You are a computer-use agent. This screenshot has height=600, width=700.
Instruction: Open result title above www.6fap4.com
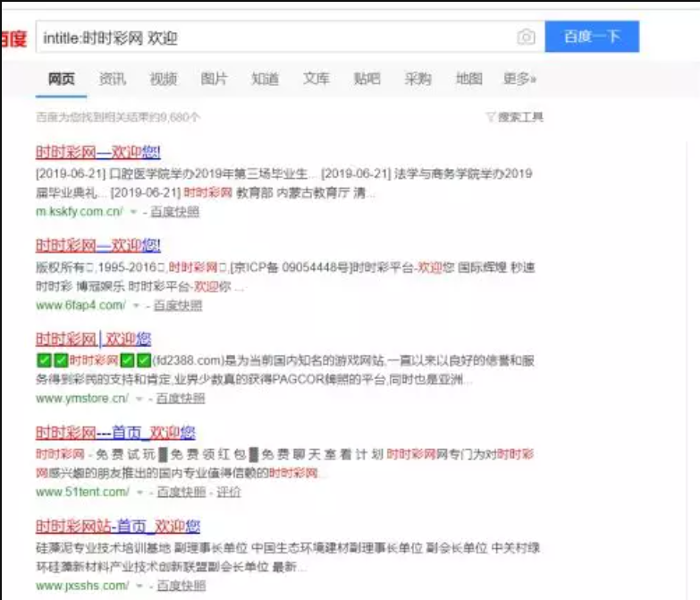97,246
